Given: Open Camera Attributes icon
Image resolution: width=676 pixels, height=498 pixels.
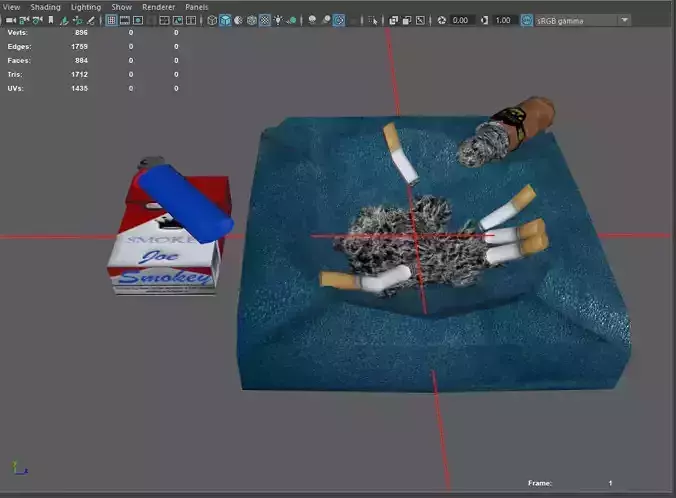Looking at the screenshot, I should click(38, 20).
